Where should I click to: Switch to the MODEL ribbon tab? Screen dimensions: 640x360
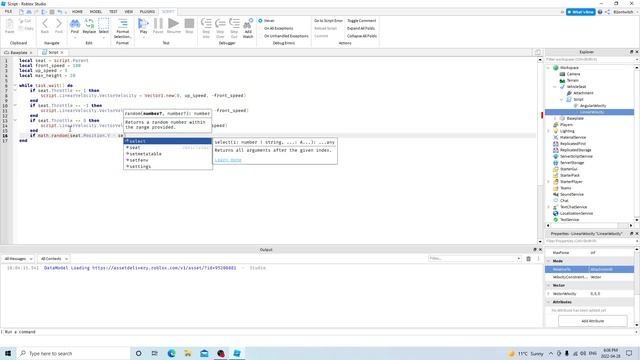click(x=96, y=12)
